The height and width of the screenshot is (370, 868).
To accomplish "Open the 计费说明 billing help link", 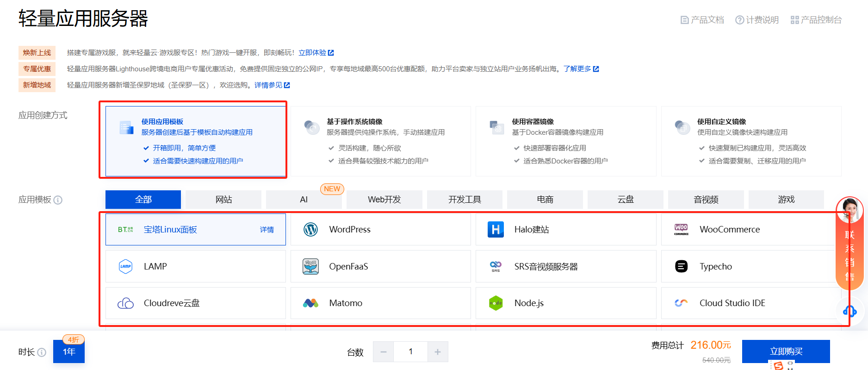I will click(x=757, y=20).
